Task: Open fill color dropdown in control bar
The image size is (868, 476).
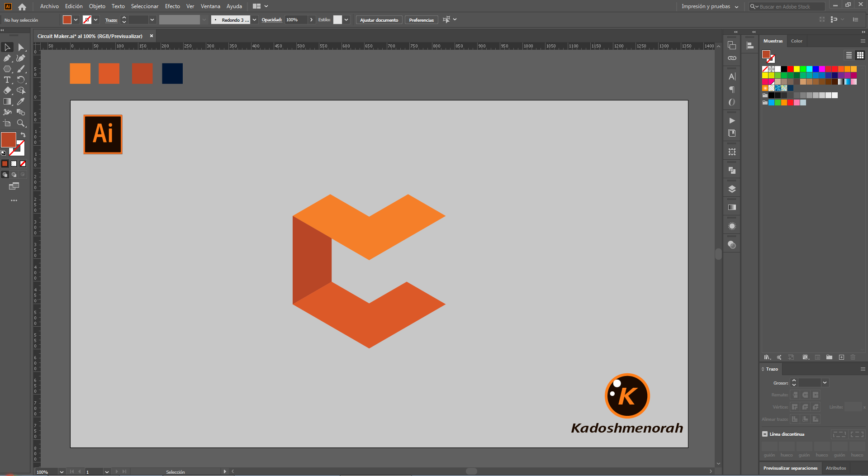Action: coord(76,19)
